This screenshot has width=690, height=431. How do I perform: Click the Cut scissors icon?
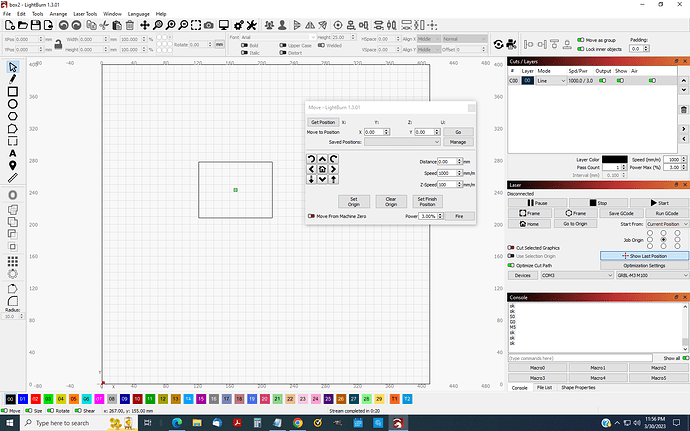[x=104, y=25]
